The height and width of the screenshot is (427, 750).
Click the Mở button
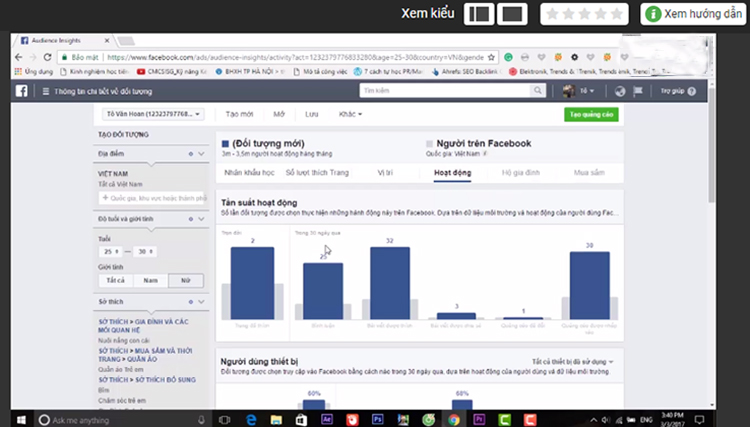[x=279, y=114]
